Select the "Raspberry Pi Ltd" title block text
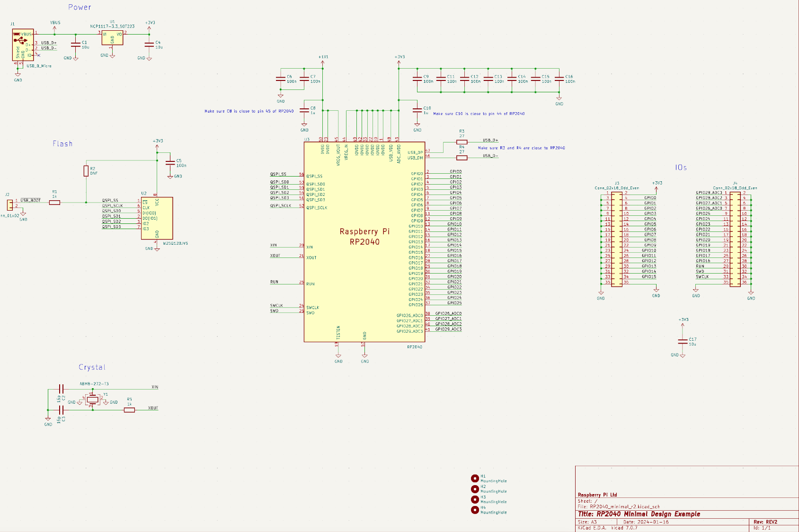The width and height of the screenshot is (799, 532). (597, 495)
